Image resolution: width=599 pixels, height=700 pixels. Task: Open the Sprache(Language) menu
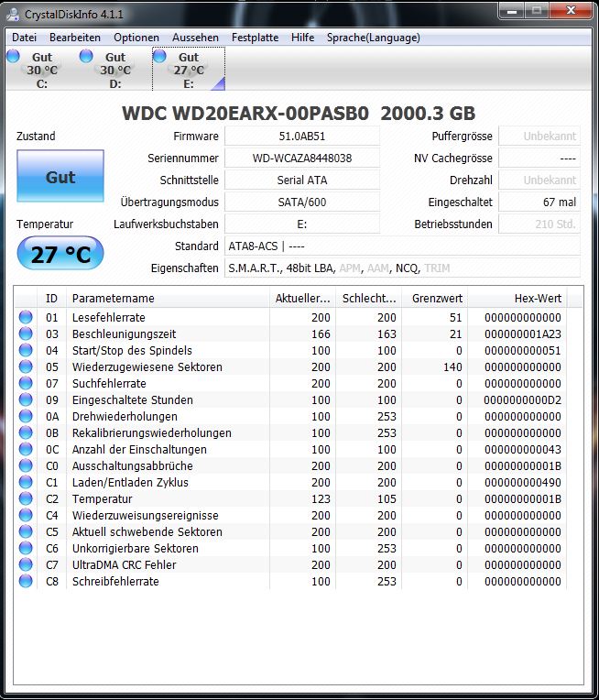coord(373,38)
